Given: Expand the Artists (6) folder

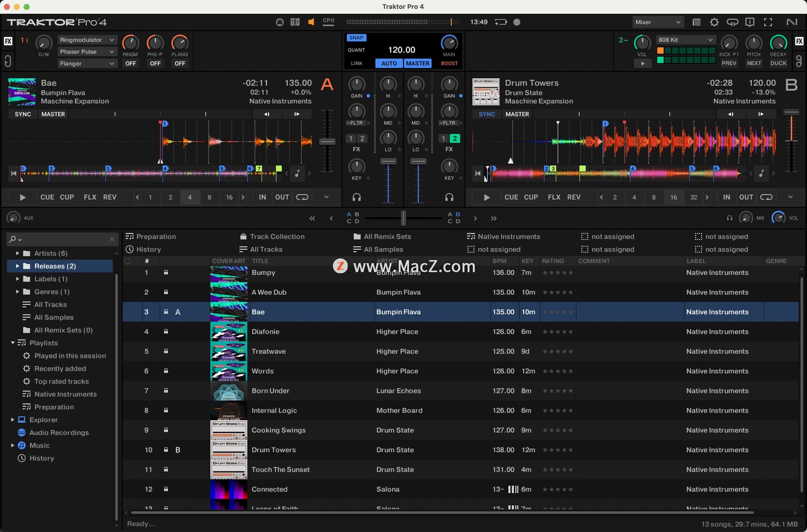Looking at the screenshot, I should click(x=17, y=253).
